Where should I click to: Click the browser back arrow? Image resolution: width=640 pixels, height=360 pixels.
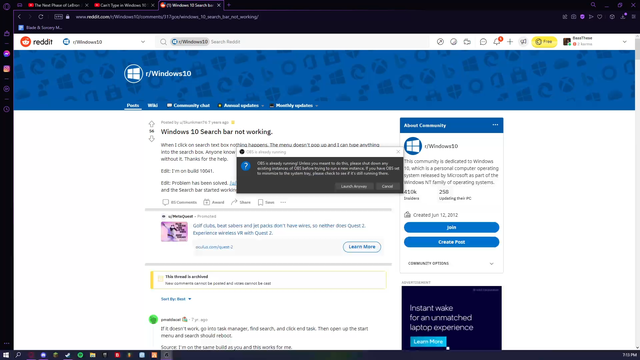[x=19, y=17]
